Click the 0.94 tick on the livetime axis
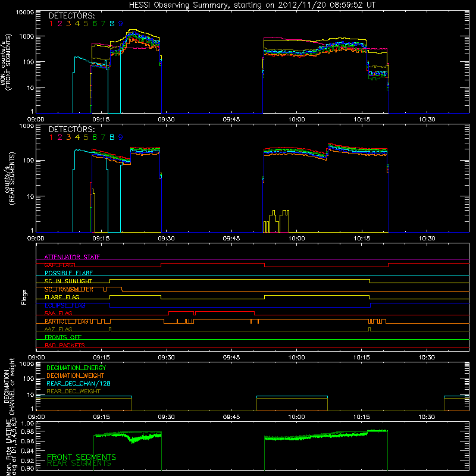476x476 pixels. [x=27, y=450]
